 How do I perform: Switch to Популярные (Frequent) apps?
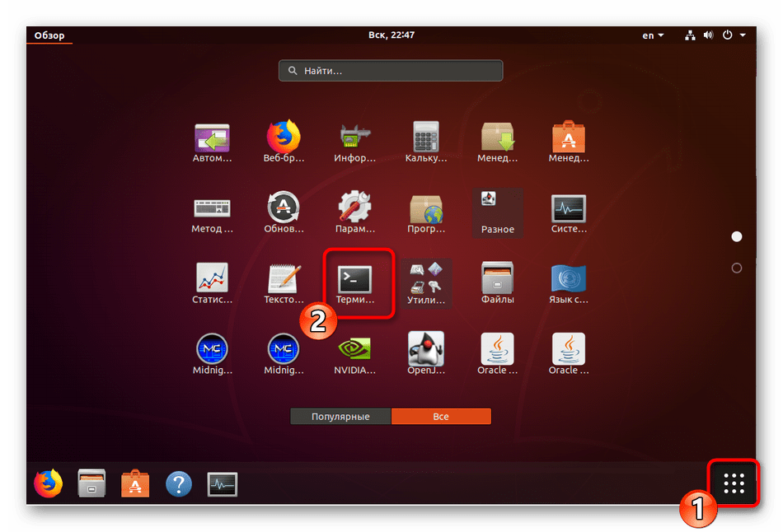340,417
